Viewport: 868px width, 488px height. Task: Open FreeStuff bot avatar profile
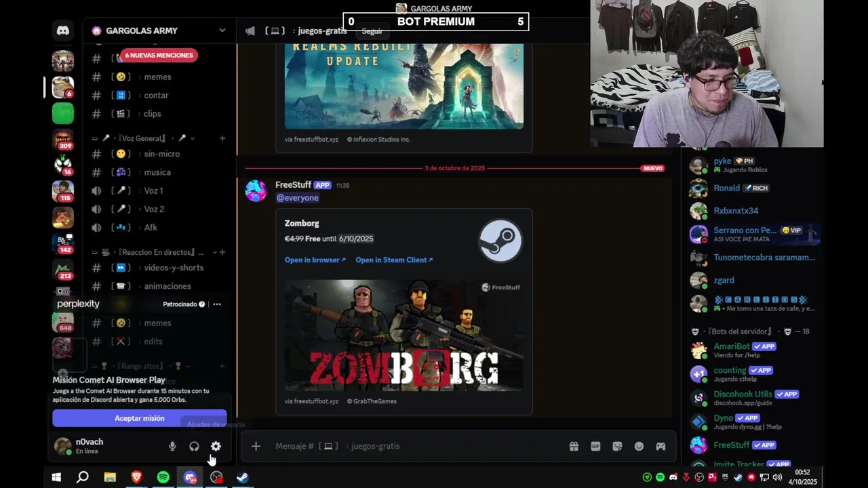[256, 190]
